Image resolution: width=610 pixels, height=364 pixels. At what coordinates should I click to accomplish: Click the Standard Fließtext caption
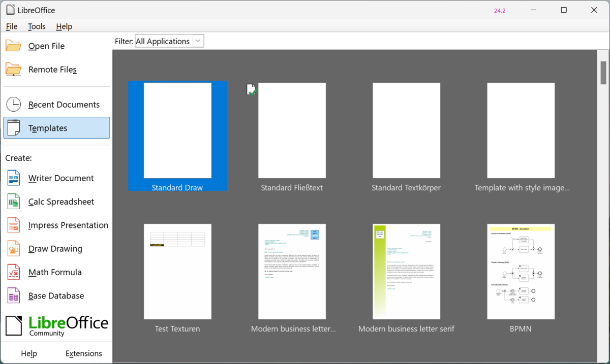coord(292,188)
